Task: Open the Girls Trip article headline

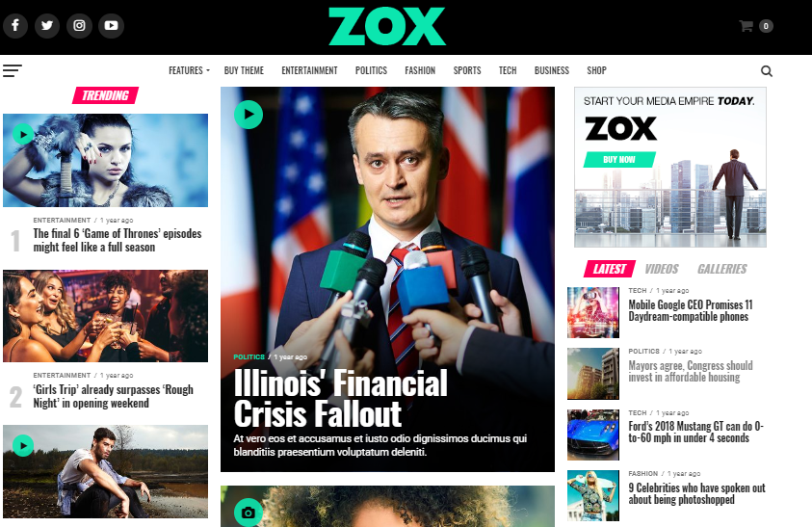Action: point(113,396)
